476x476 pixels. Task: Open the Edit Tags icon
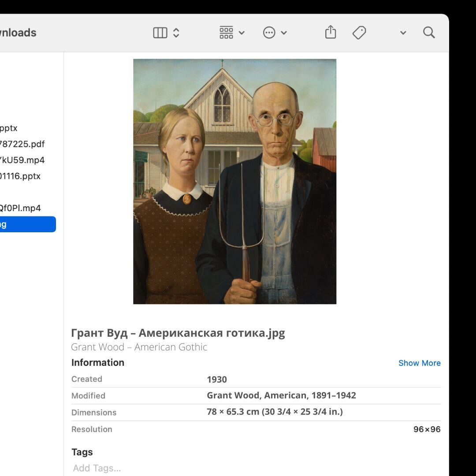pyautogui.click(x=359, y=33)
